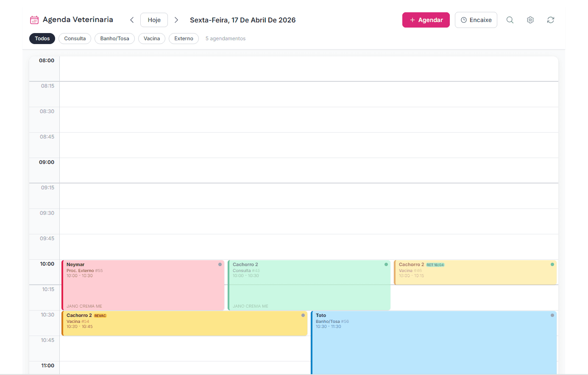
Task: Click the 10:45 time label
Action: tap(47, 340)
